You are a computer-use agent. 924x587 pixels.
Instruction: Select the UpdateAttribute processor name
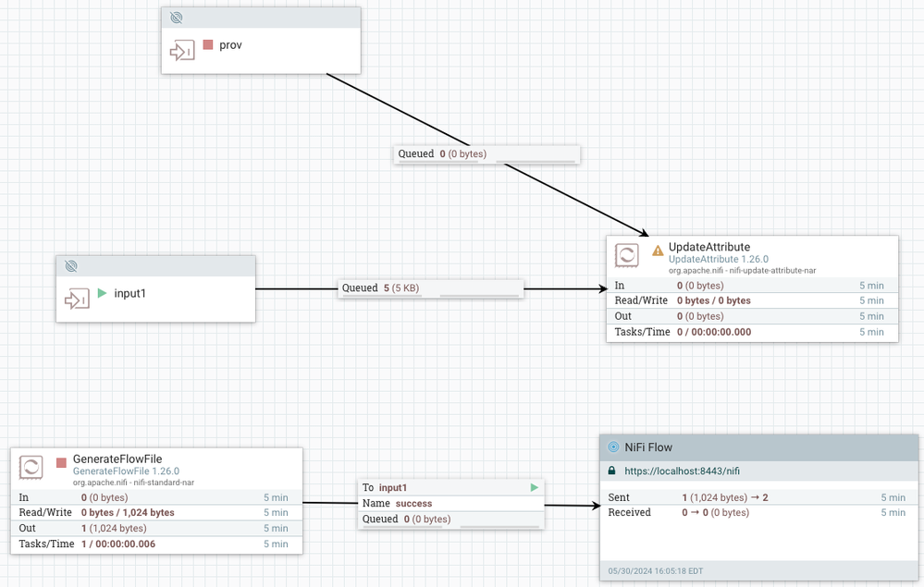pyautogui.click(x=708, y=248)
